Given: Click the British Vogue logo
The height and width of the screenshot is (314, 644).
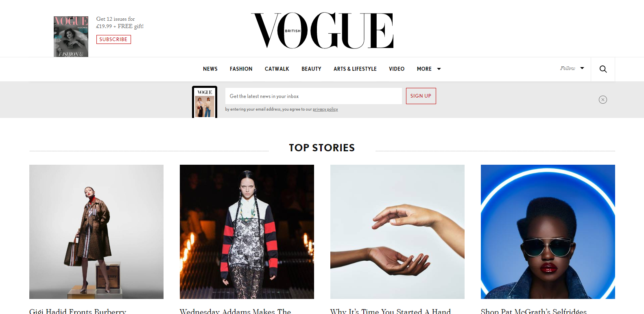Looking at the screenshot, I should (322, 31).
